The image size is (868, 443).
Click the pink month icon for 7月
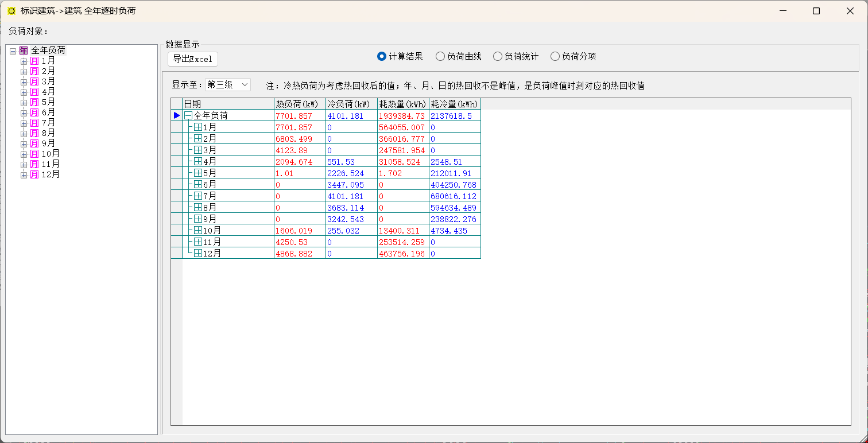click(x=34, y=123)
